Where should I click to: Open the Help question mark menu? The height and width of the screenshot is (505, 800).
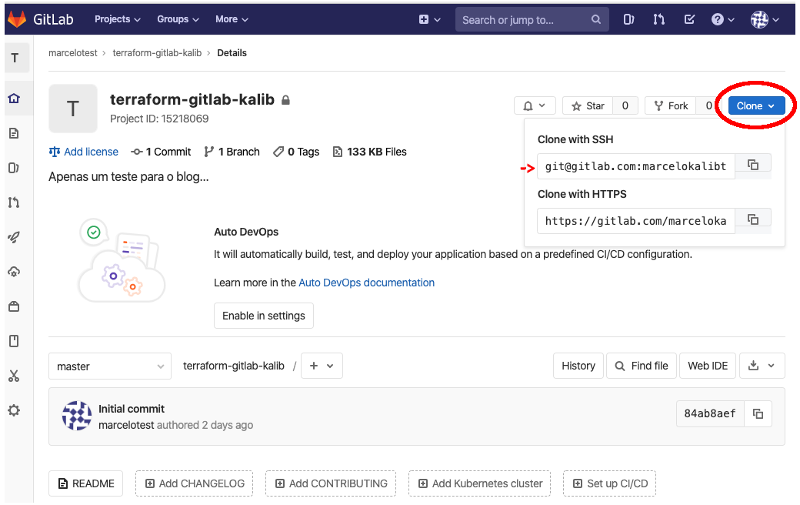coord(722,19)
